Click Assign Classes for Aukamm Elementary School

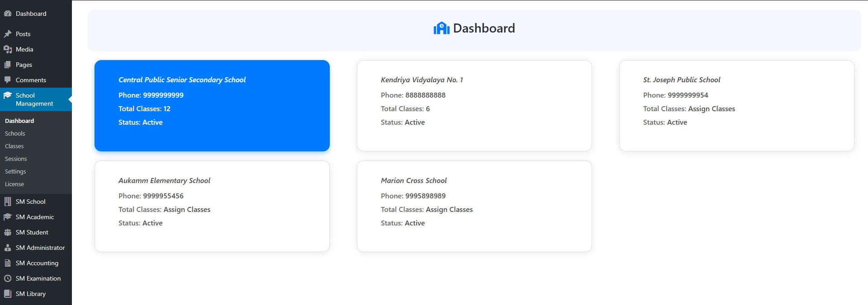coord(187,210)
